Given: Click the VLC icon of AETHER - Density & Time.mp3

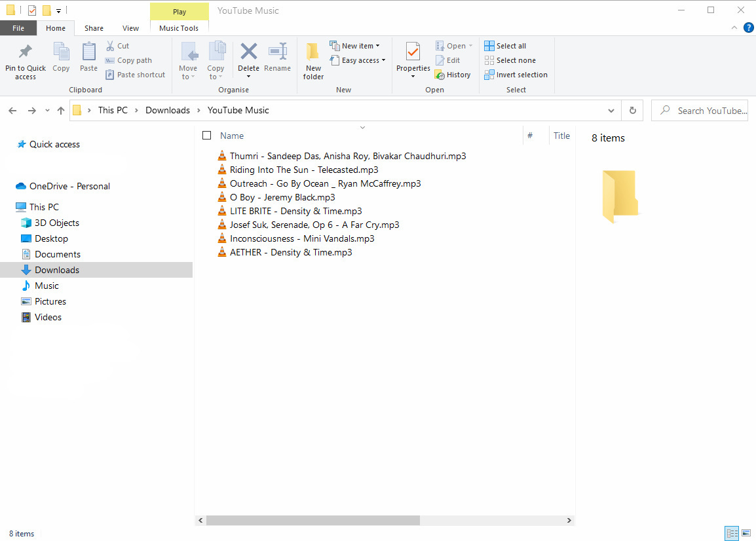Looking at the screenshot, I should 222,252.
